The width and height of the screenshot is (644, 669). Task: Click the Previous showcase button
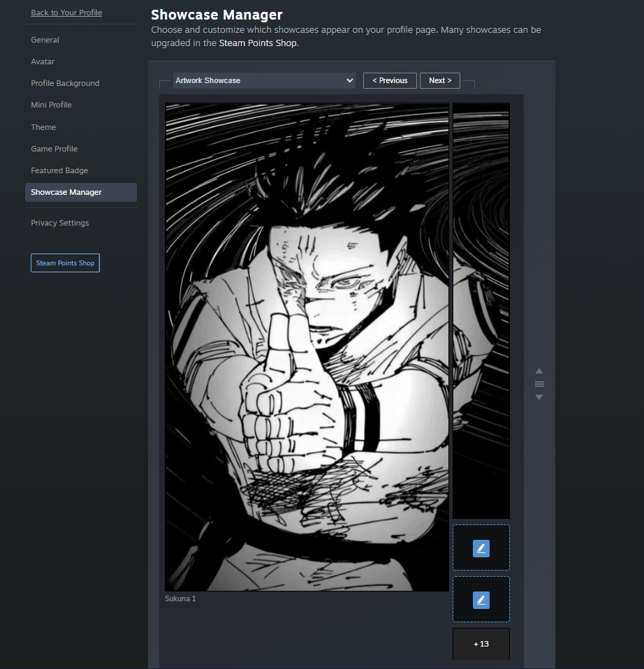390,80
